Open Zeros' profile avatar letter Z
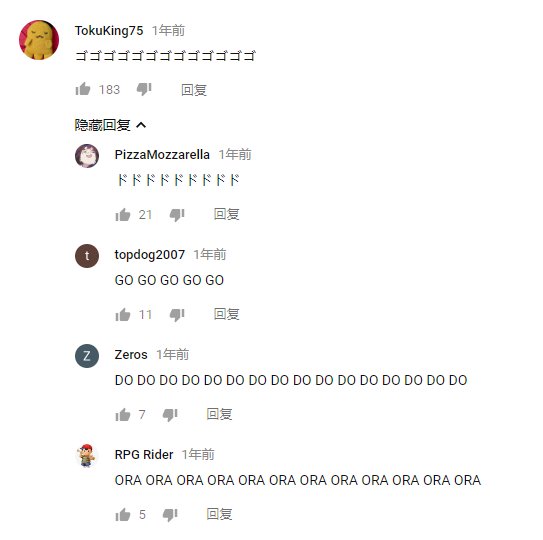The image size is (543, 540). pyautogui.click(x=87, y=356)
